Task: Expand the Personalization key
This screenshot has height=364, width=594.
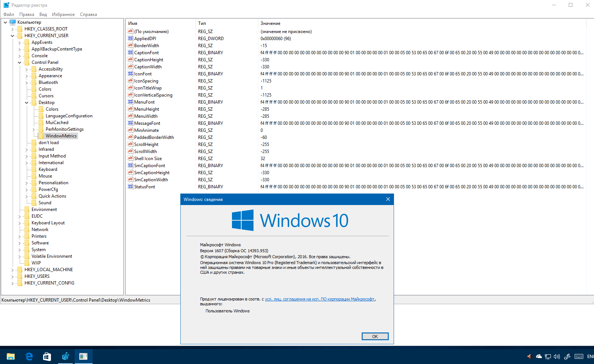Action: tap(27, 183)
